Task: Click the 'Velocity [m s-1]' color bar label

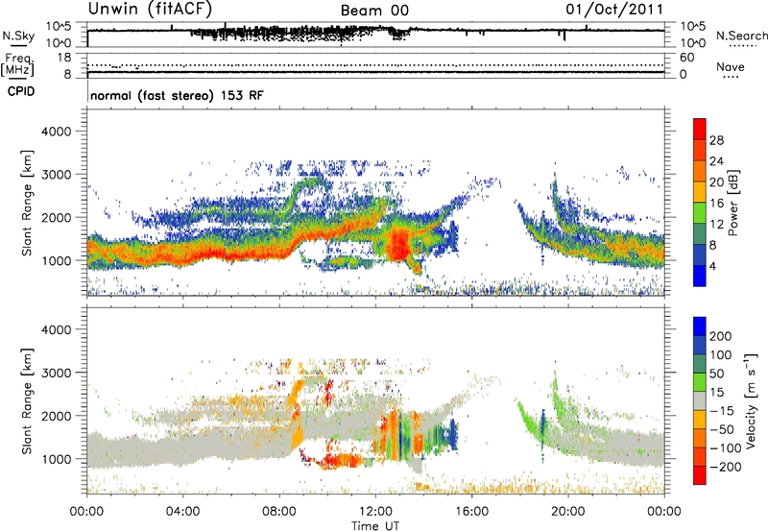Action: 750,400
